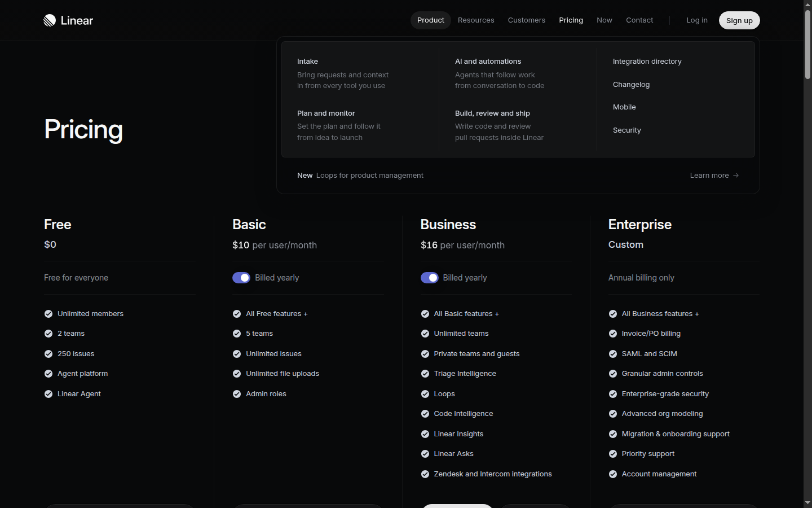Open the Product menu in navigation
The image size is (812, 508).
[431, 20]
